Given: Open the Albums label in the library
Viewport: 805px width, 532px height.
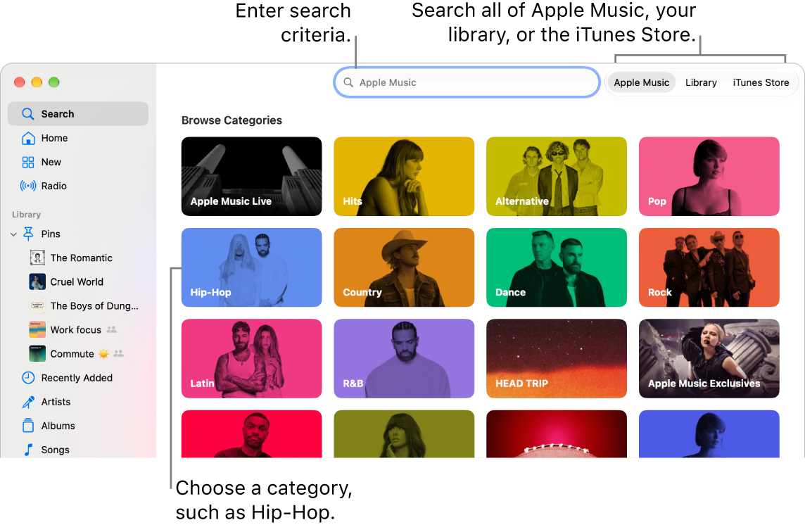Looking at the screenshot, I should tap(58, 426).
